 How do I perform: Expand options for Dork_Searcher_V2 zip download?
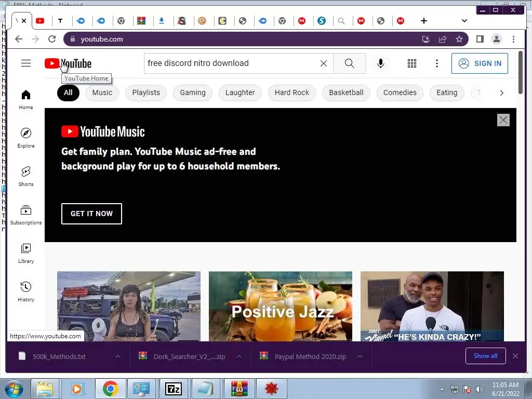[239, 356]
